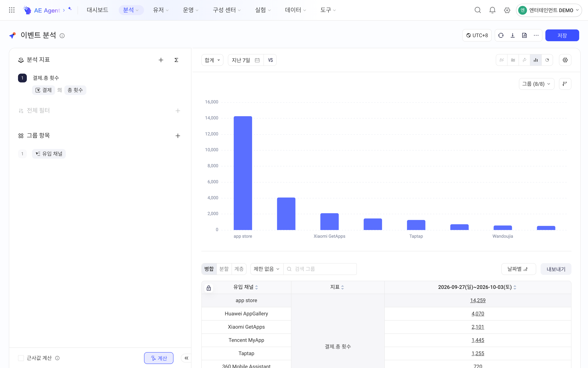Click the 저장 save button

tap(562, 36)
